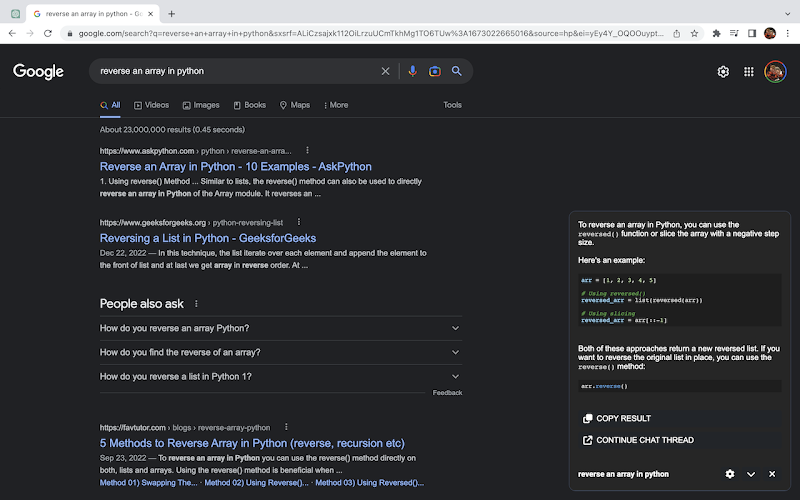Open 'Method 02) Using Reverse()...' sublink

(x=257, y=483)
